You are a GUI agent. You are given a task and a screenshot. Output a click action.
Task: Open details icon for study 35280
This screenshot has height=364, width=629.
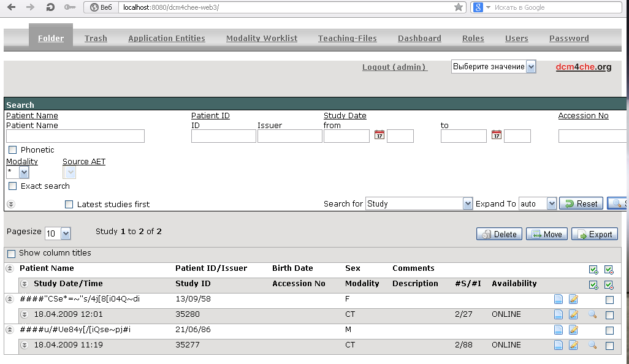pos(558,314)
